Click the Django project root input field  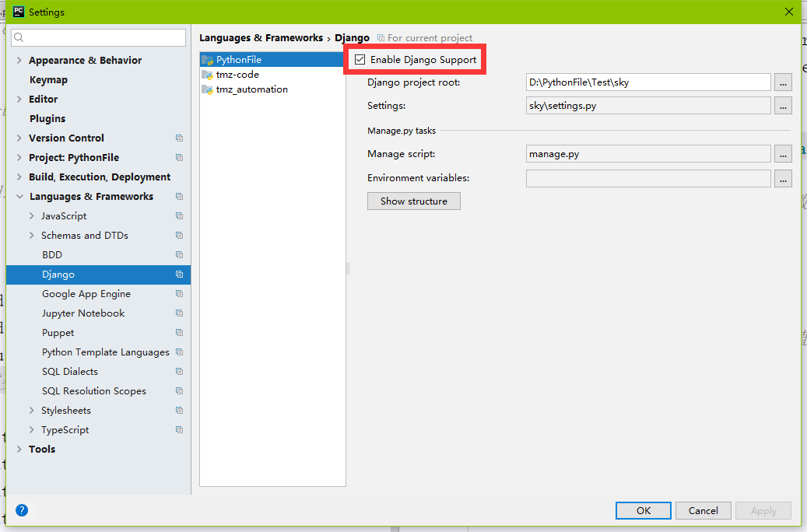[x=648, y=82]
